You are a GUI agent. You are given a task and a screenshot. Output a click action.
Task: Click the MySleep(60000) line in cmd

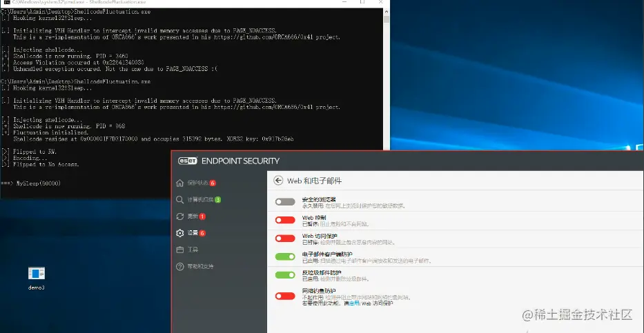click(x=31, y=183)
